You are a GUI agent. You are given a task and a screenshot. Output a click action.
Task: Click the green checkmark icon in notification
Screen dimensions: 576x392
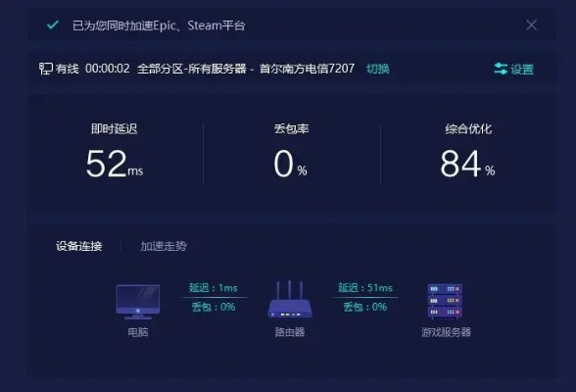[53, 24]
